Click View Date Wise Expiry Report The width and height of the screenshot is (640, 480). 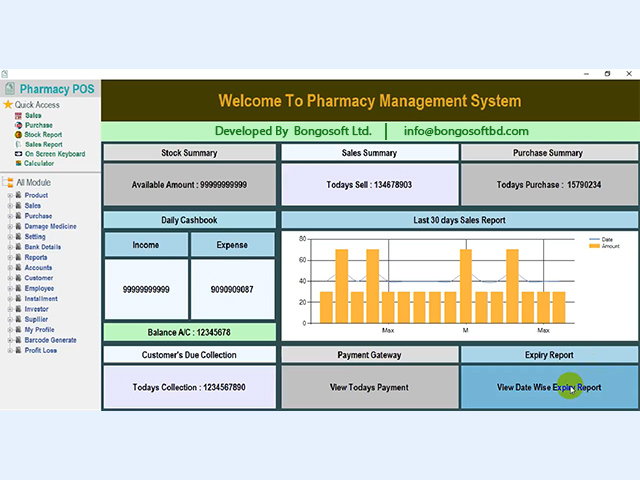coord(549,387)
